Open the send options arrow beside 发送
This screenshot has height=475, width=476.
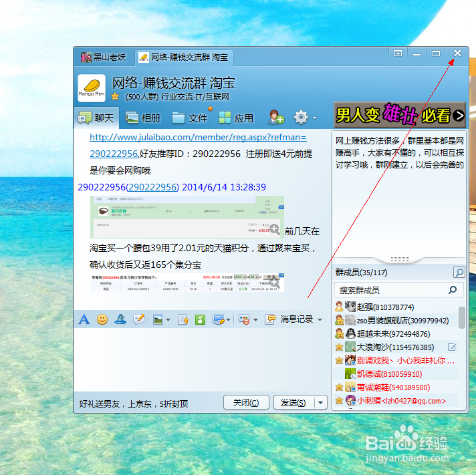tap(321, 402)
